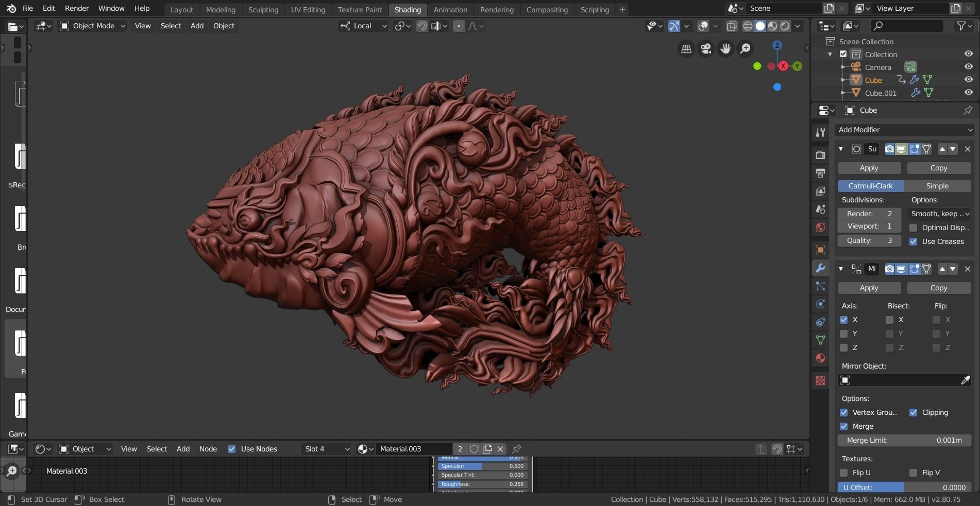Enable Flip U texture checkbox
Image resolution: width=980 pixels, height=506 pixels.
click(843, 473)
